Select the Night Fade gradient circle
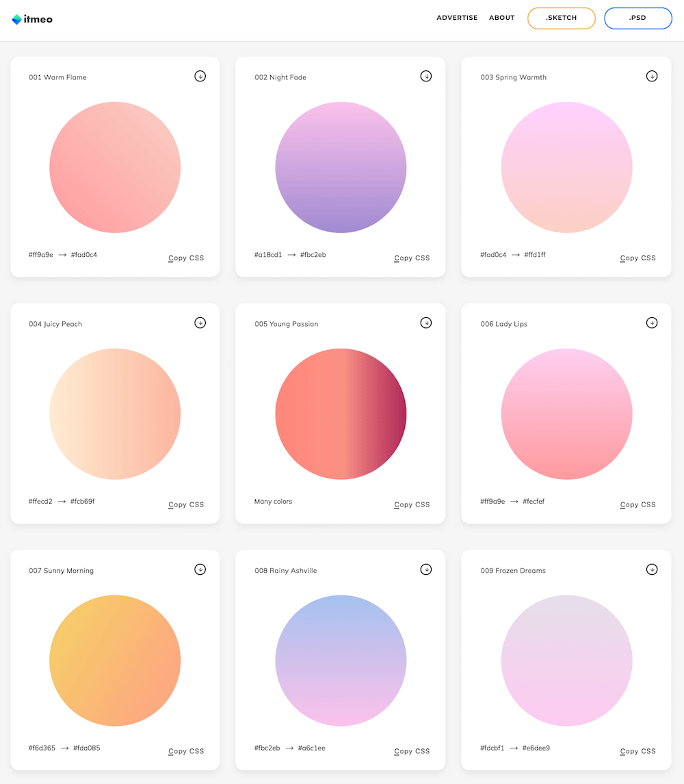Image resolution: width=684 pixels, height=784 pixels. (341, 167)
